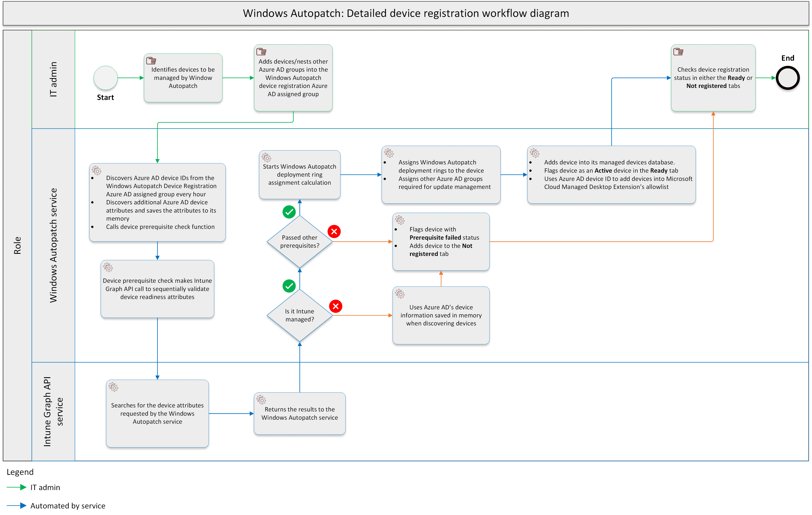Click gear icon in Device prerequisite check box
Screen dimensions: 812x515
[x=108, y=267]
